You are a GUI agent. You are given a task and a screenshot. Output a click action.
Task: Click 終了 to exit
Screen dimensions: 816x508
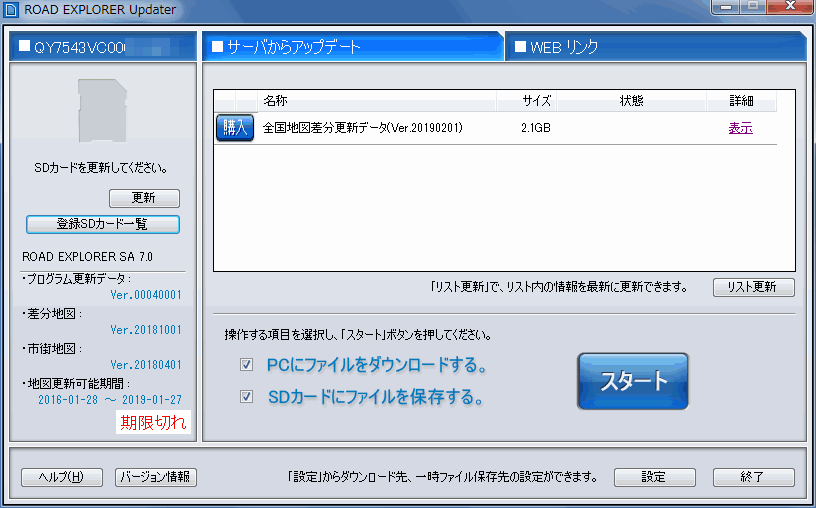tap(754, 477)
